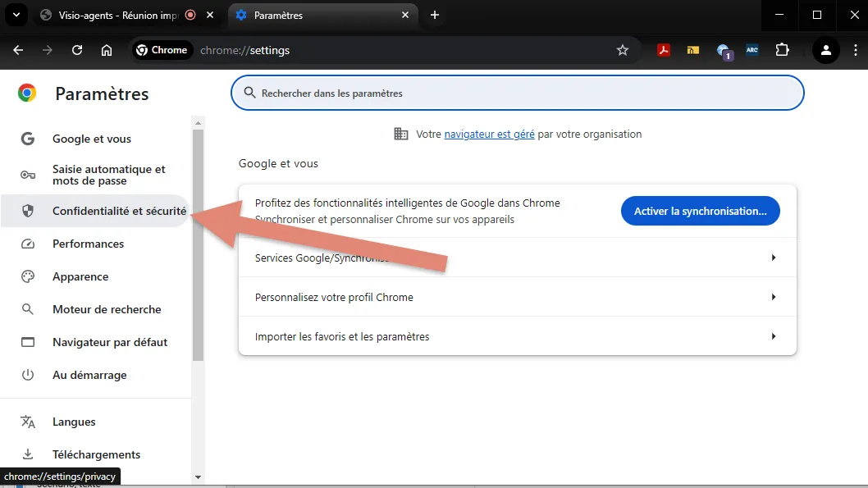Screen dimensions: 868x488
Task: Open the extension with badge number 1
Action: tap(724, 52)
